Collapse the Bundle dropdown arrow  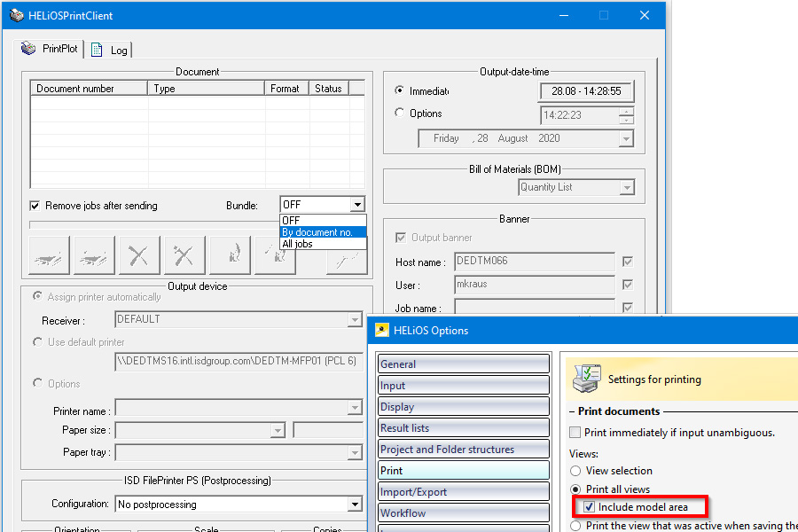coord(358,205)
